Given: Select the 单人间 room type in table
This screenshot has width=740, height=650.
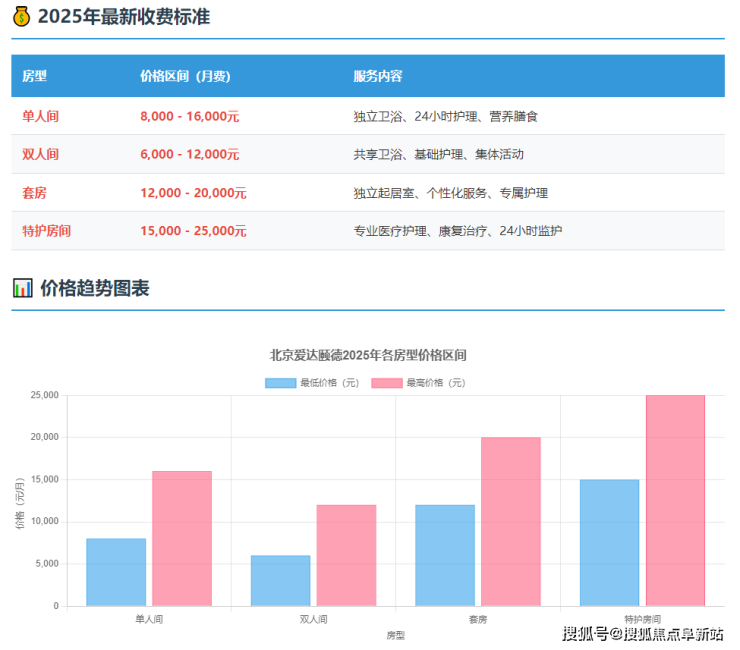Looking at the screenshot, I should 41,116.
